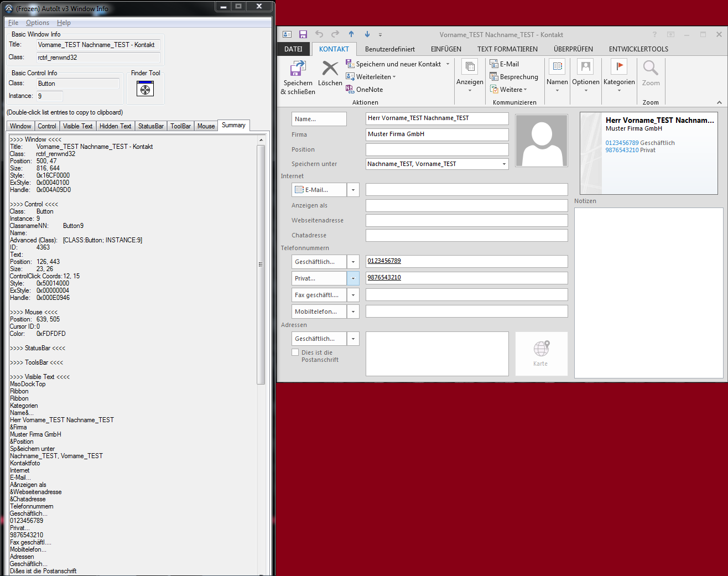Click the Name... button
This screenshot has width=728, height=576.
coord(319,119)
